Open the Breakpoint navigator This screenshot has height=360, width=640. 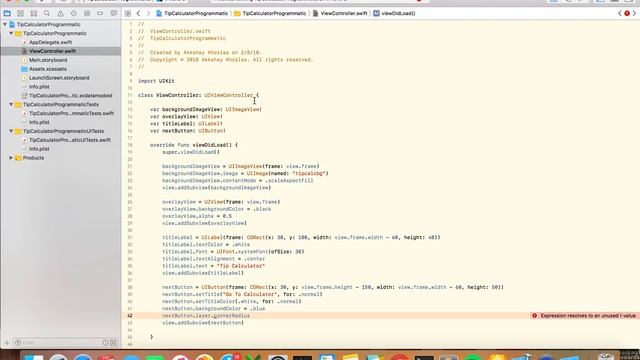[x=100, y=13]
